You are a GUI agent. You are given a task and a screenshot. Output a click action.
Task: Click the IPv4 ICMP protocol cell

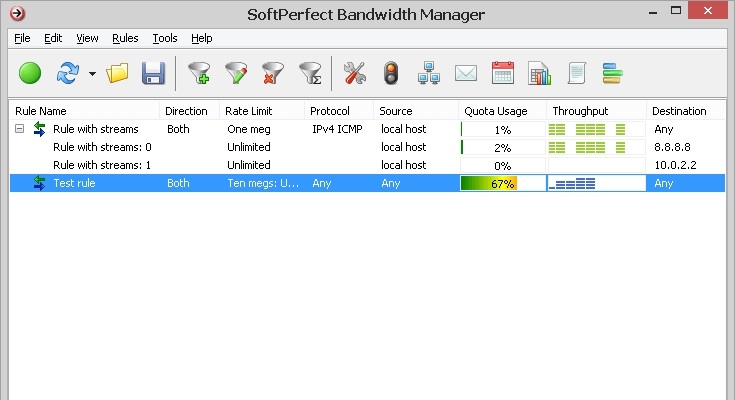pos(338,129)
